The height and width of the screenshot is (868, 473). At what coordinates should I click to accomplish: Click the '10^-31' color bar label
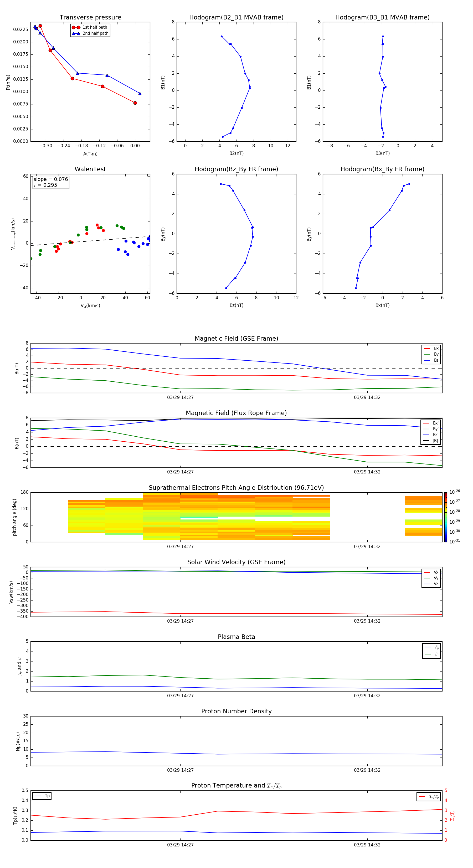(455, 542)
